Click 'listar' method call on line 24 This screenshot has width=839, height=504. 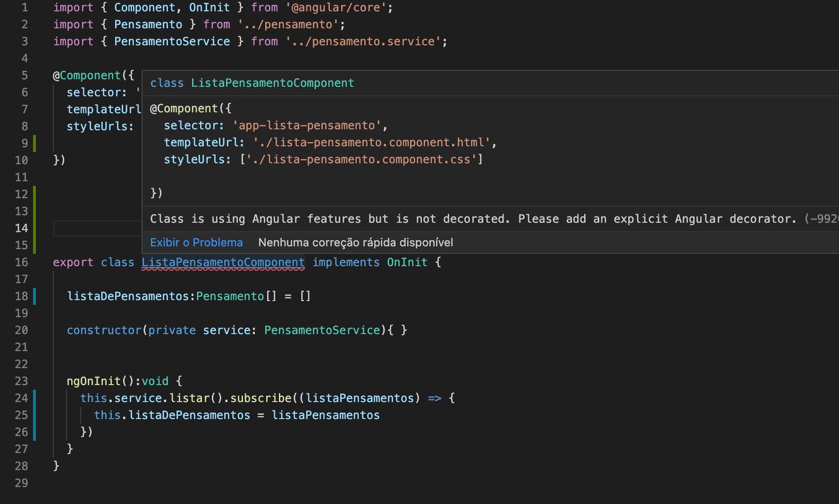tap(189, 398)
